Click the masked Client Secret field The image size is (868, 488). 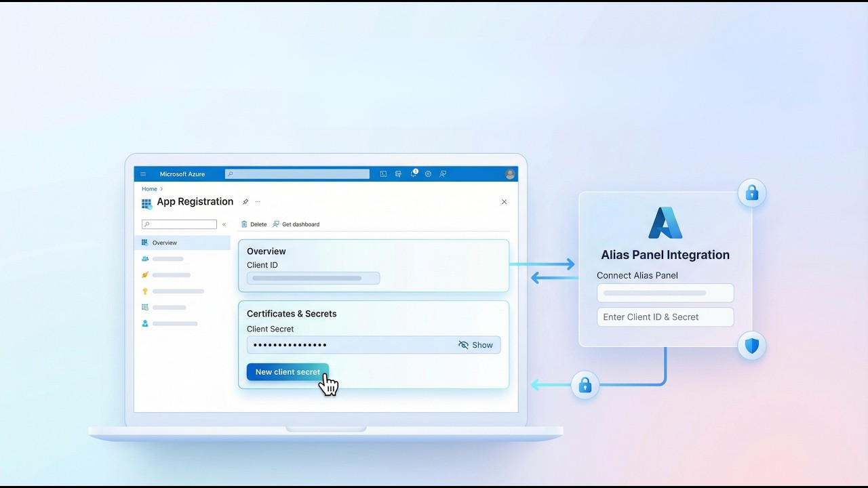(374, 345)
